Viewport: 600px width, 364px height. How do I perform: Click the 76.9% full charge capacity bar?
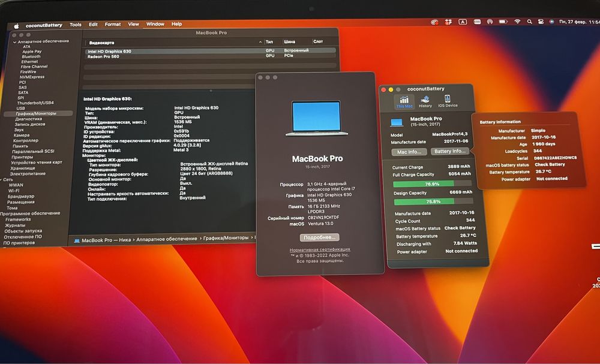(433, 184)
